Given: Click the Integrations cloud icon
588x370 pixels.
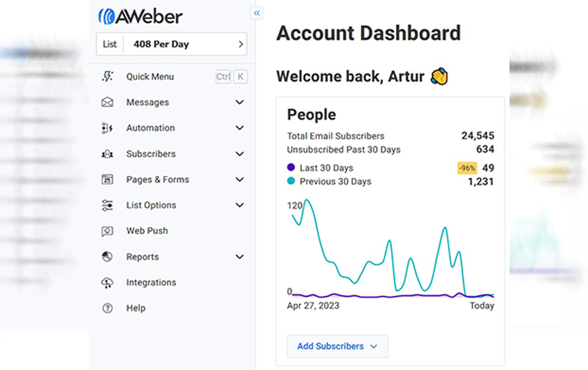Looking at the screenshot, I should [x=107, y=283].
